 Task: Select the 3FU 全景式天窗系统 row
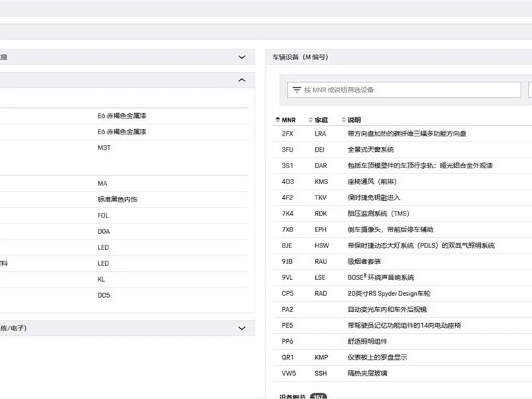(402, 150)
